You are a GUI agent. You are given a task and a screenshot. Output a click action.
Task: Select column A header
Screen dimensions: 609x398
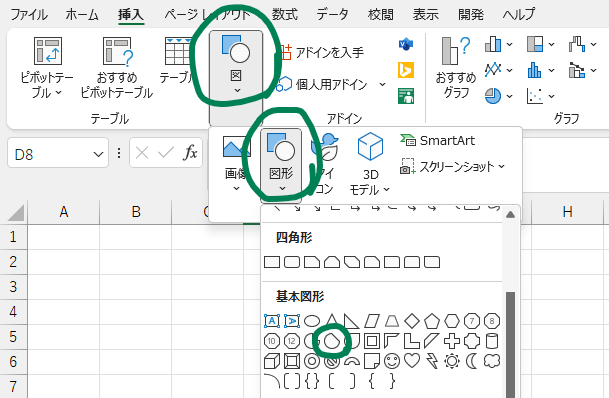64,212
